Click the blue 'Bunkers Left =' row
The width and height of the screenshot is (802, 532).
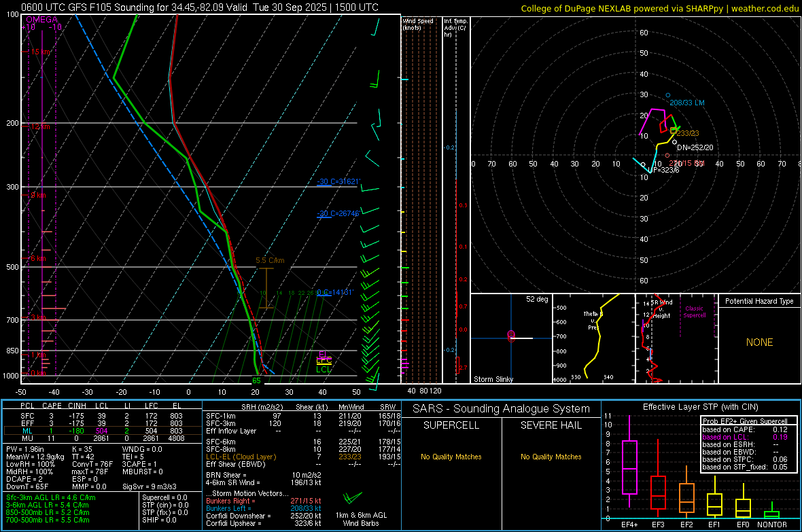tap(264, 508)
